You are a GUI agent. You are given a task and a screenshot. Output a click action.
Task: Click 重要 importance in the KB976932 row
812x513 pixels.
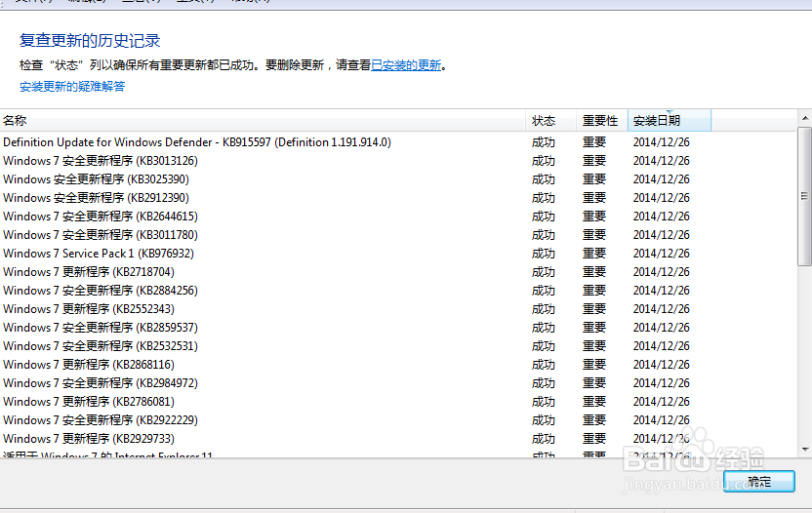click(x=594, y=254)
